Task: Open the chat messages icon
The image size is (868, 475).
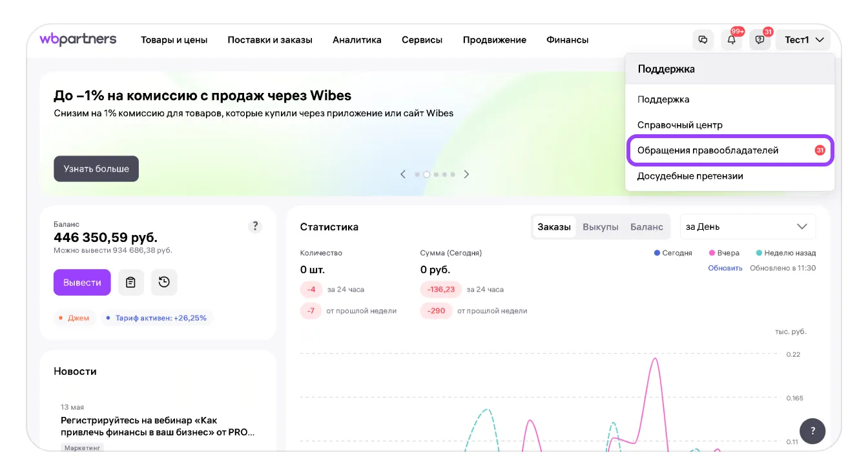Action: [x=703, y=40]
